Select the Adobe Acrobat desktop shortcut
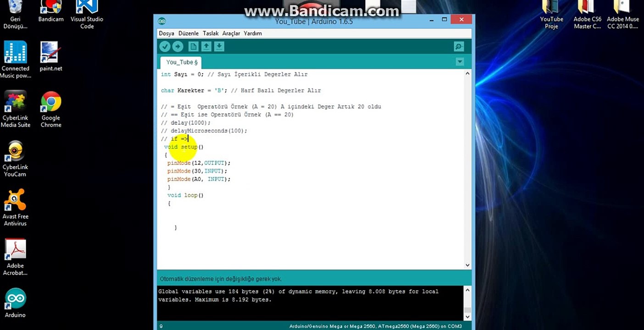The image size is (644, 330). click(x=16, y=257)
